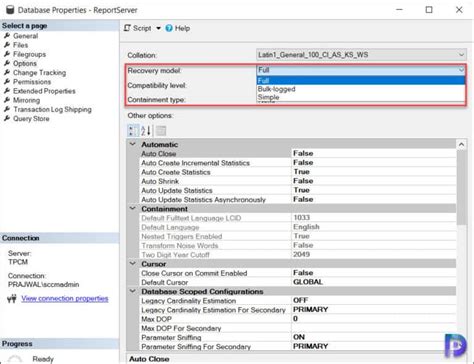Click the property grid scrollbar thumb
Screen dimensions: 474x364
(461, 187)
